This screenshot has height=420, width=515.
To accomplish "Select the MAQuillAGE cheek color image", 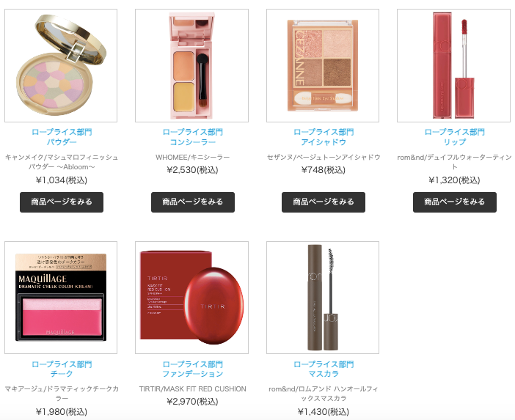I will pos(61,298).
